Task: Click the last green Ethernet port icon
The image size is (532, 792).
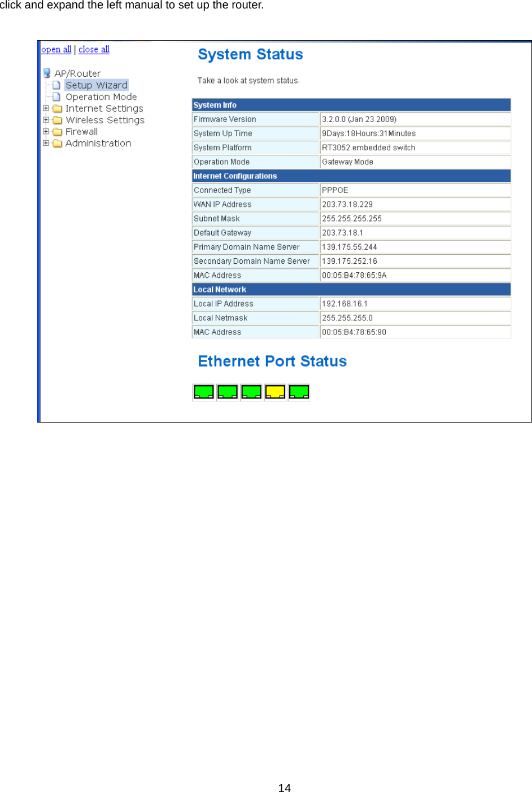Action: (x=299, y=392)
